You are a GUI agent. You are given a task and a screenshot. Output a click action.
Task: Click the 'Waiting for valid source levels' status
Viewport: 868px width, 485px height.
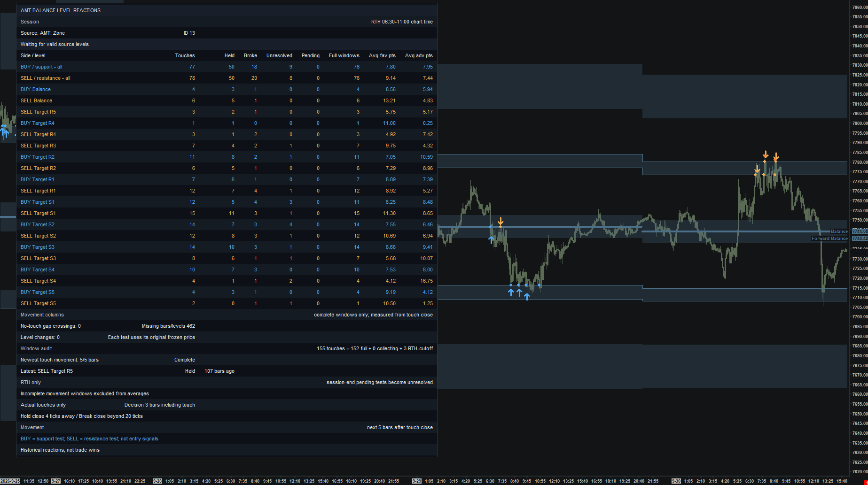coord(55,44)
